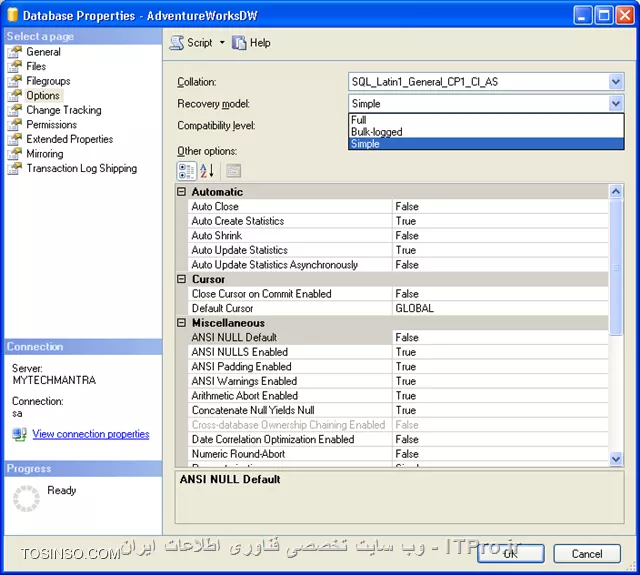
Task: Select the ANSI NULL Default row
Action: (398, 337)
